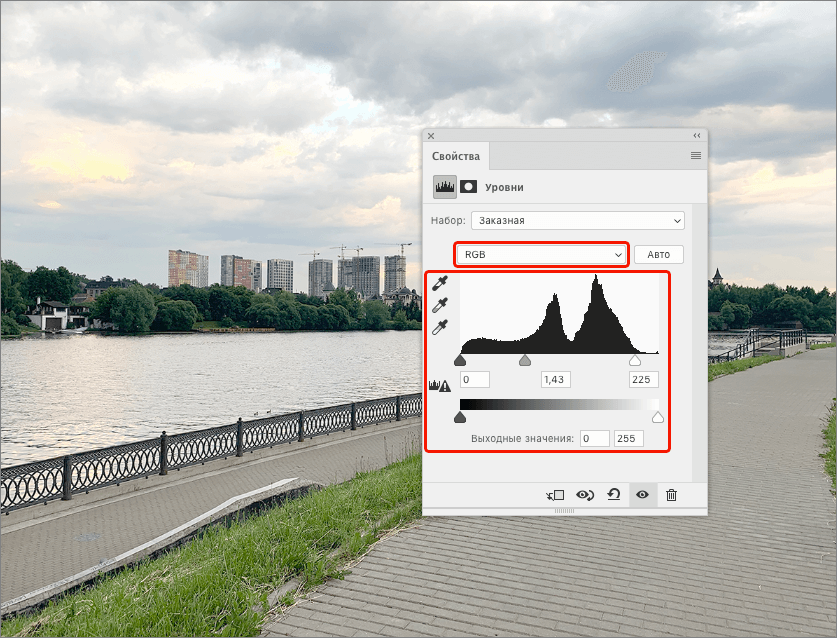Select the white point eyedropper
The height and width of the screenshot is (638, 837).
pyautogui.click(x=439, y=327)
